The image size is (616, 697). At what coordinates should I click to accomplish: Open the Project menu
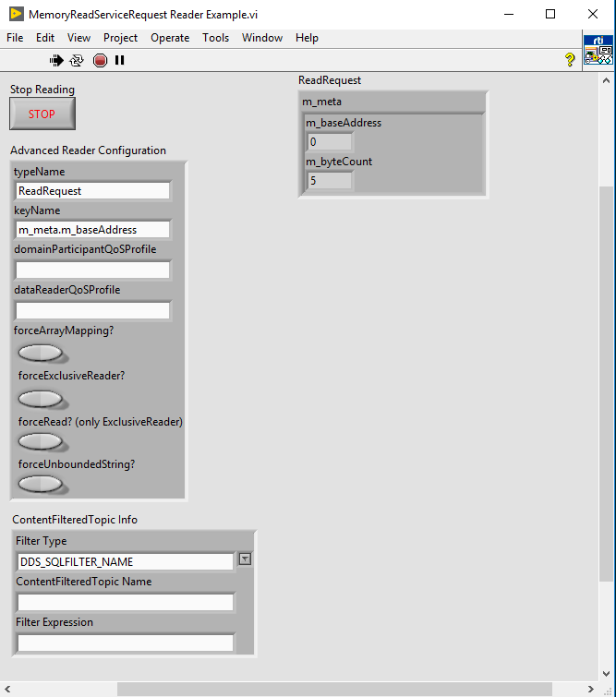tap(120, 38)
